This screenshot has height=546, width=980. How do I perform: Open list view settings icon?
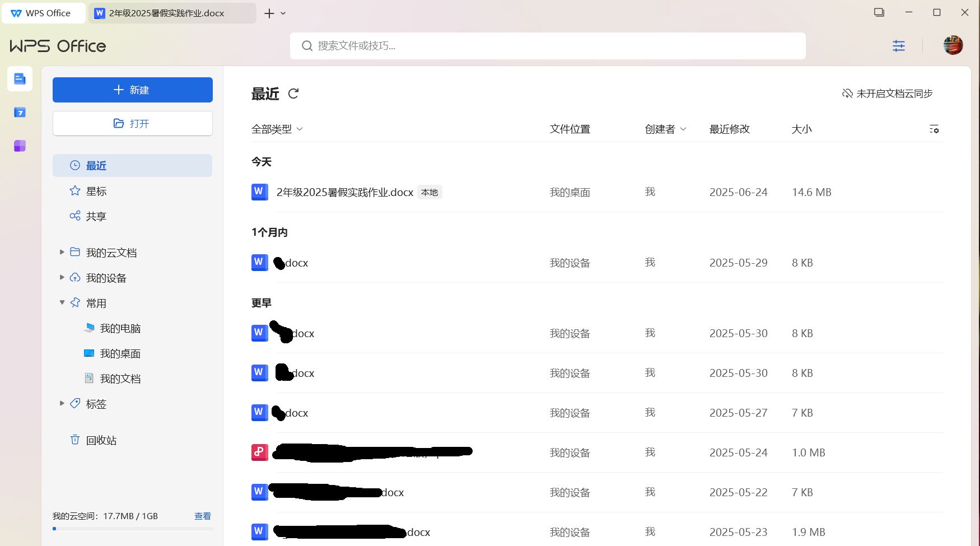tap(934, 129)
